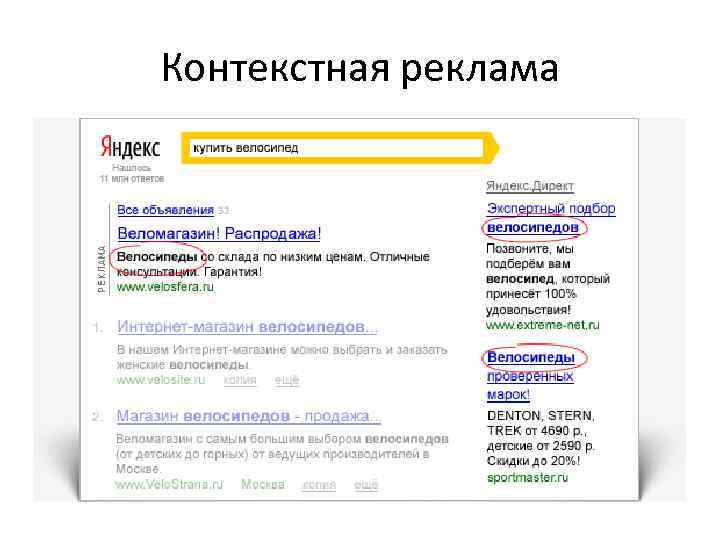Image resolution: width=720 pixels, height=540 pixels.
Task: Click 'Москва' link in second result
Action: (263, 484)
